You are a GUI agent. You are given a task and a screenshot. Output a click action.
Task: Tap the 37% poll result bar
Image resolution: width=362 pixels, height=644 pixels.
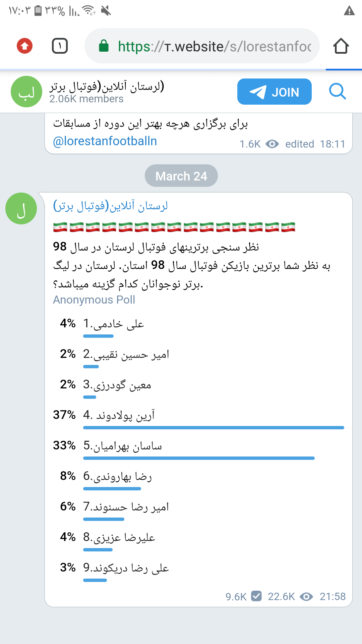point(214,428)
